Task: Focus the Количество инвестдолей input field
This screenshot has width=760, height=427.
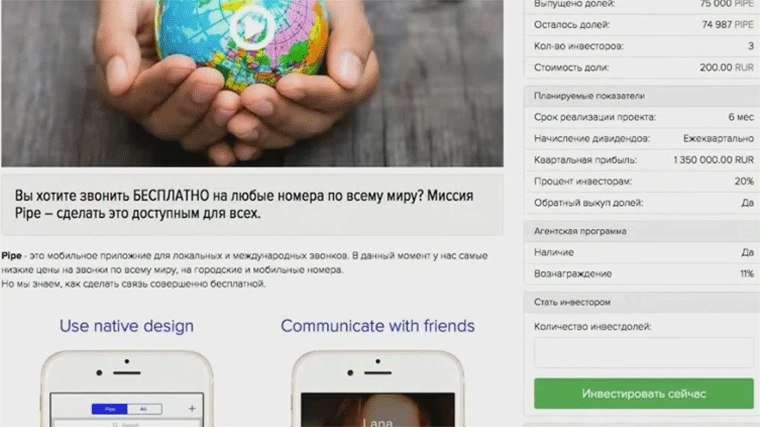Action: click(x=644, y=352)
